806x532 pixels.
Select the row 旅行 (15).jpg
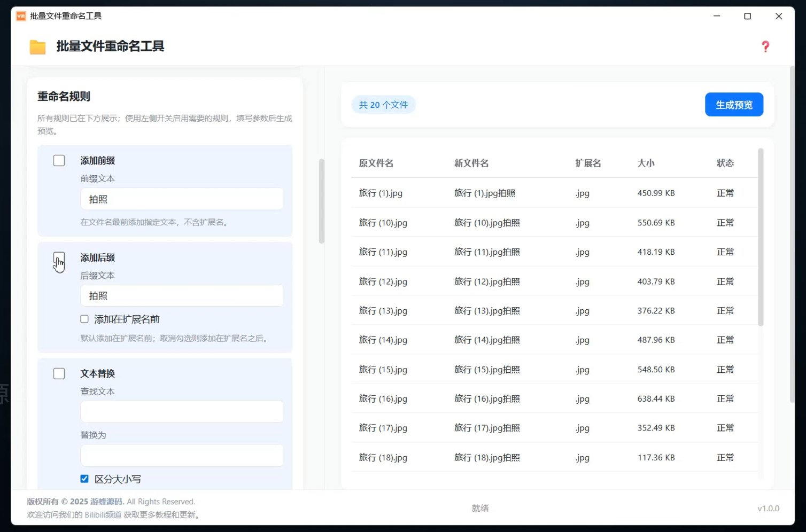click(554, 369)
